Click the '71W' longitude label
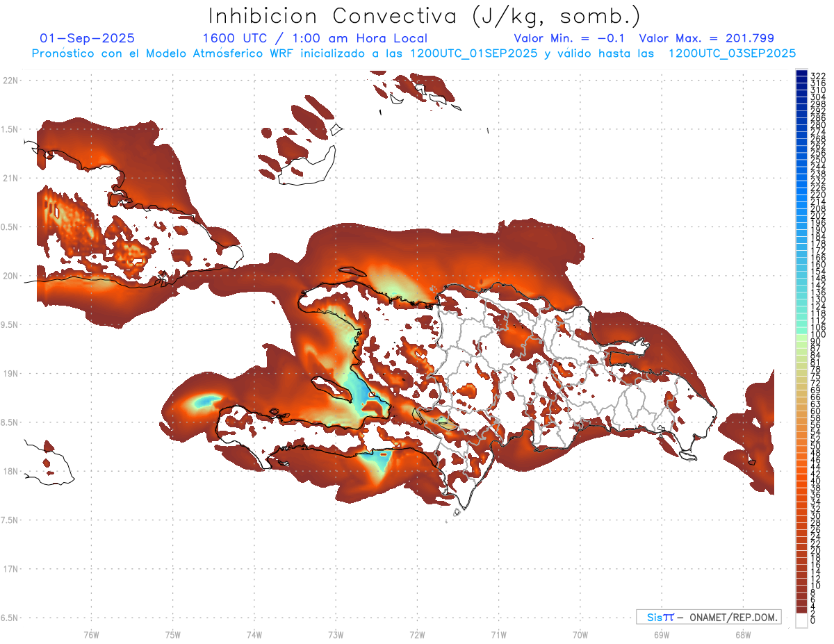The height and width of the screenshot is (644, 834). [498, 634]
